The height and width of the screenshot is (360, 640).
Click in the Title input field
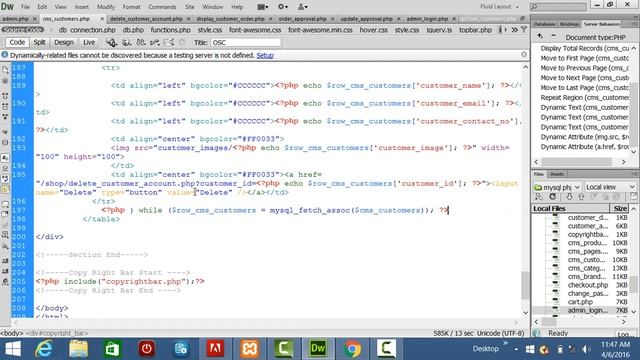[245, 42]
